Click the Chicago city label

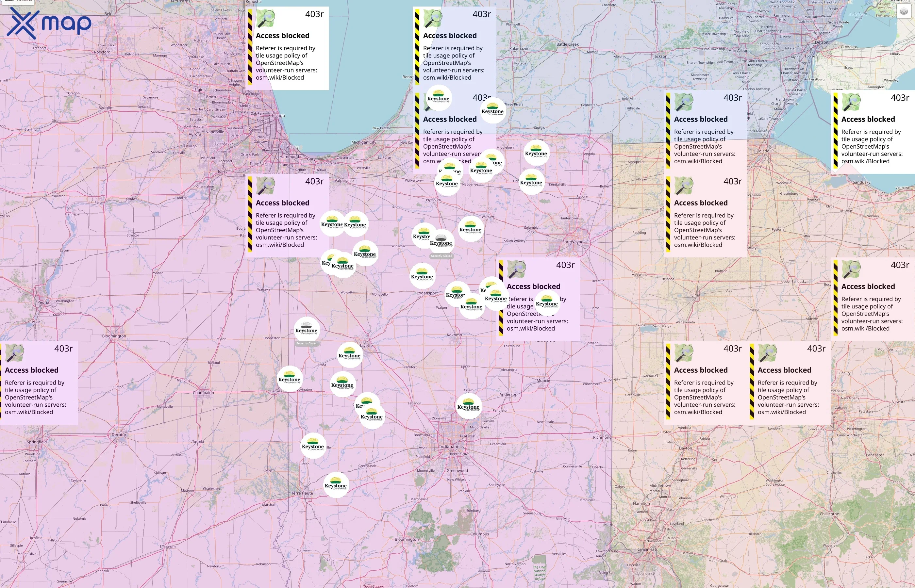point(277,115)
